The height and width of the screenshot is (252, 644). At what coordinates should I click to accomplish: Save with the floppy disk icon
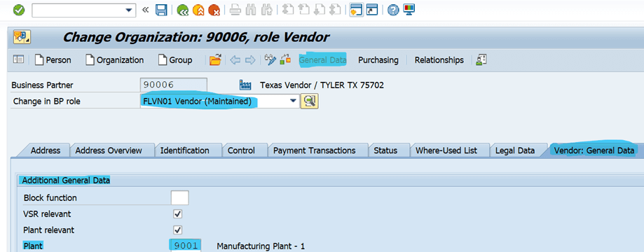[161, 10]
